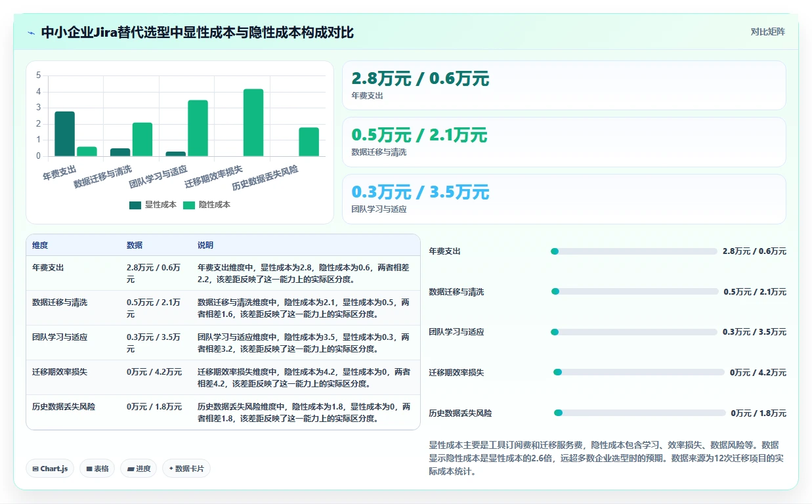Open the 2.8万元 / 0.6万元 data card
Viewport: 812px width, 504px height.
(x=564, y=85)
